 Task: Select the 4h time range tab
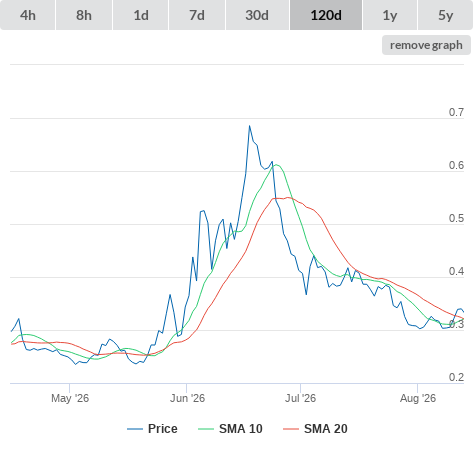[28, 15]
